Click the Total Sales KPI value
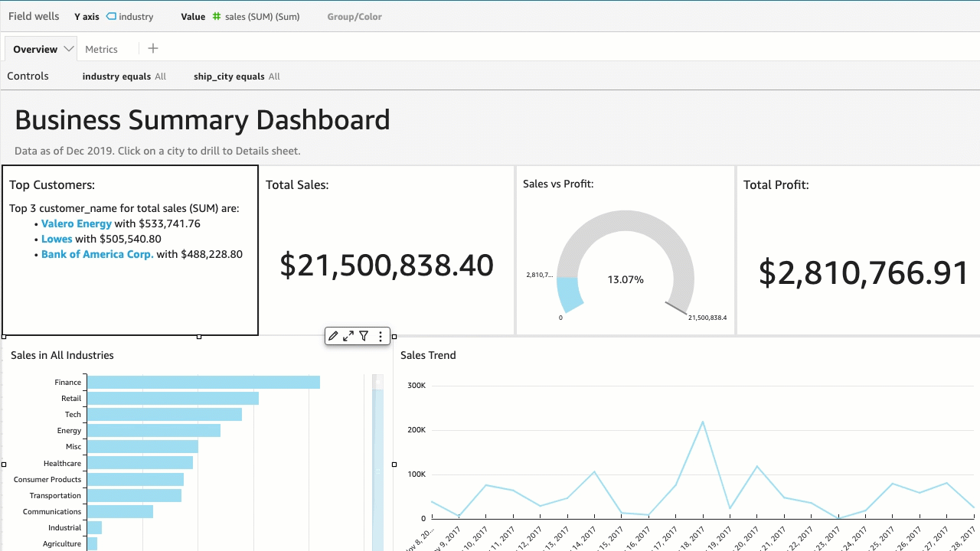The image size is (980, 551). (387, 266)
